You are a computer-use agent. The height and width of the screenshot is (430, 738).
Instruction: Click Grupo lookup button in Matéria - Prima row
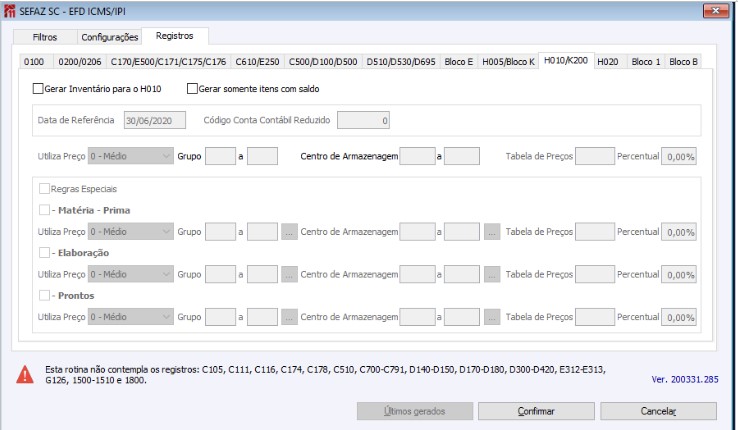point(289,232)
